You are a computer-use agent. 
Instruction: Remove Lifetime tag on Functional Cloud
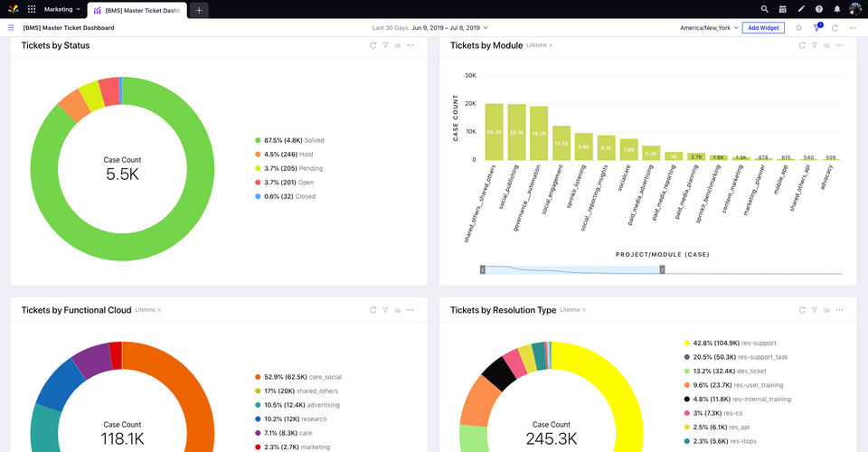[159, 310]
